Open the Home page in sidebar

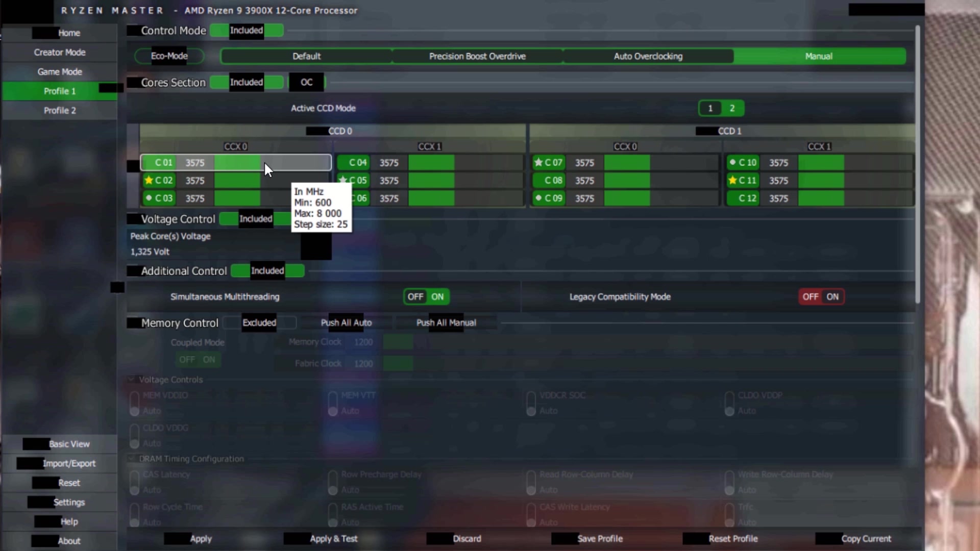[x=60, y=33]
